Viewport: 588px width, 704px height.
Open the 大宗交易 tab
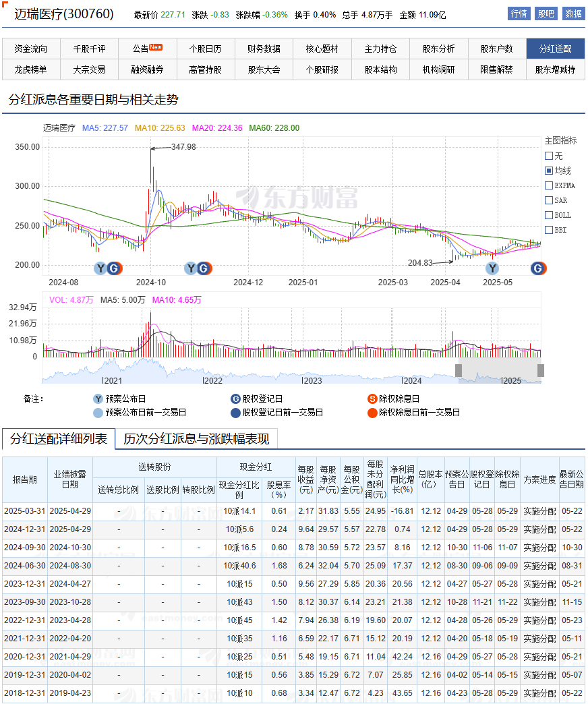(89, 69)
